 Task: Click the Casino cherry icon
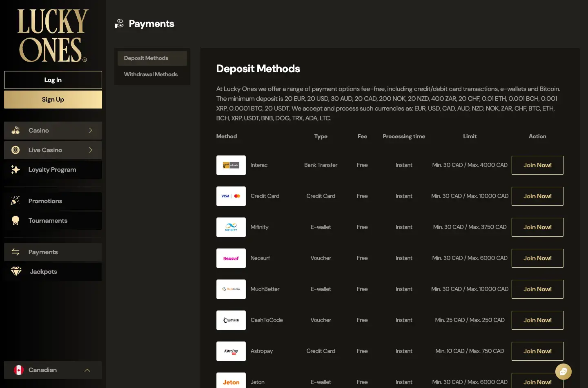[16, 131]
